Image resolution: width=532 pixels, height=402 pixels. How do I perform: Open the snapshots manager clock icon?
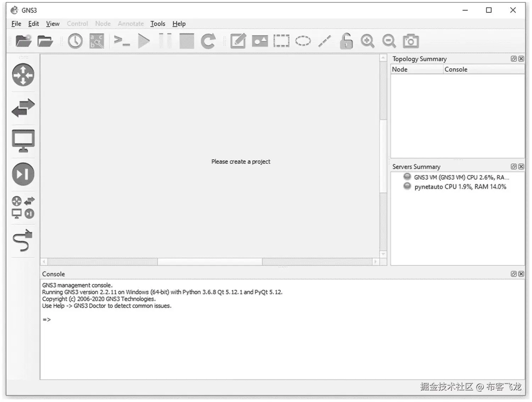tap(75, 41)
